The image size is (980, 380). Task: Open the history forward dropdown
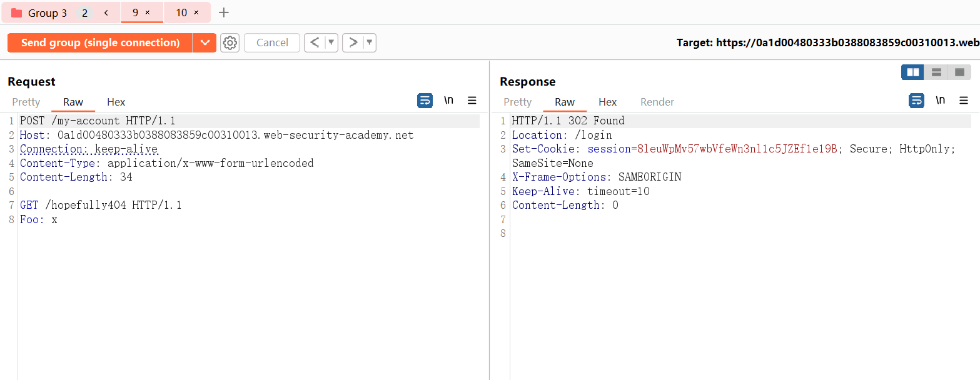(370, 42)
